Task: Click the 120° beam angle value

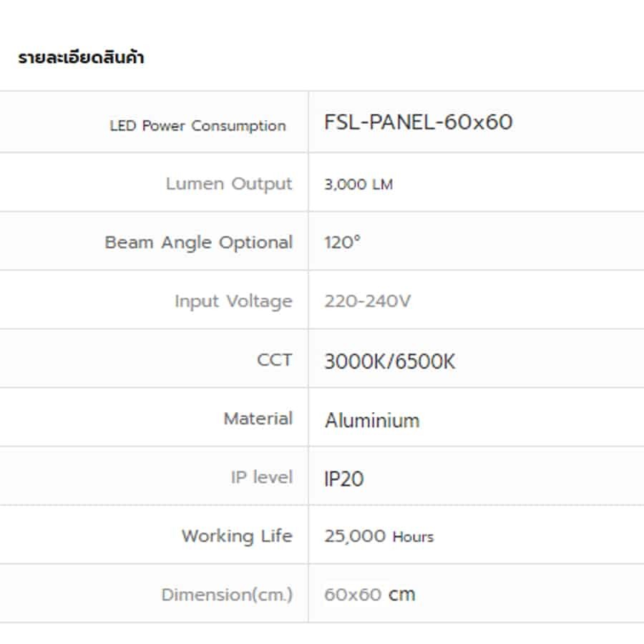Action: (x=343, y=243)
